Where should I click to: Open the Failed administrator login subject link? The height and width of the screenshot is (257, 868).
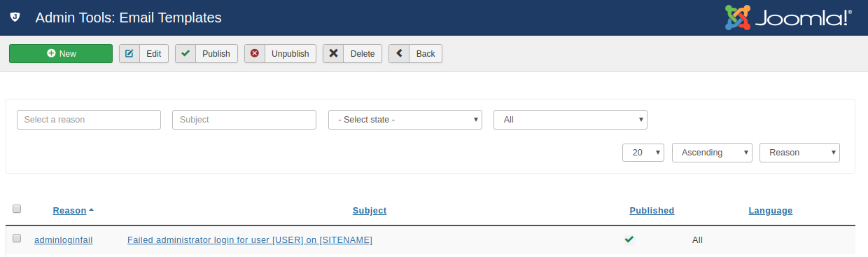tap(250, 240)
